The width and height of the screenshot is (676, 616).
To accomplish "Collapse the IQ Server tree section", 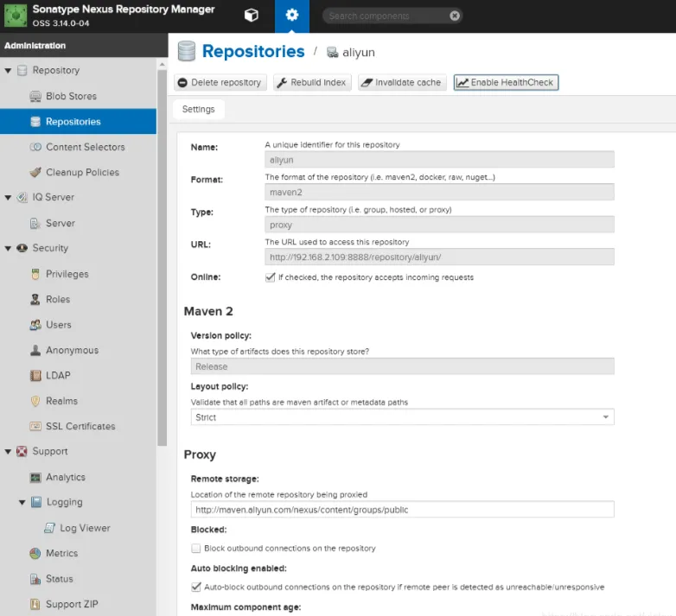I will coord(8,198).
